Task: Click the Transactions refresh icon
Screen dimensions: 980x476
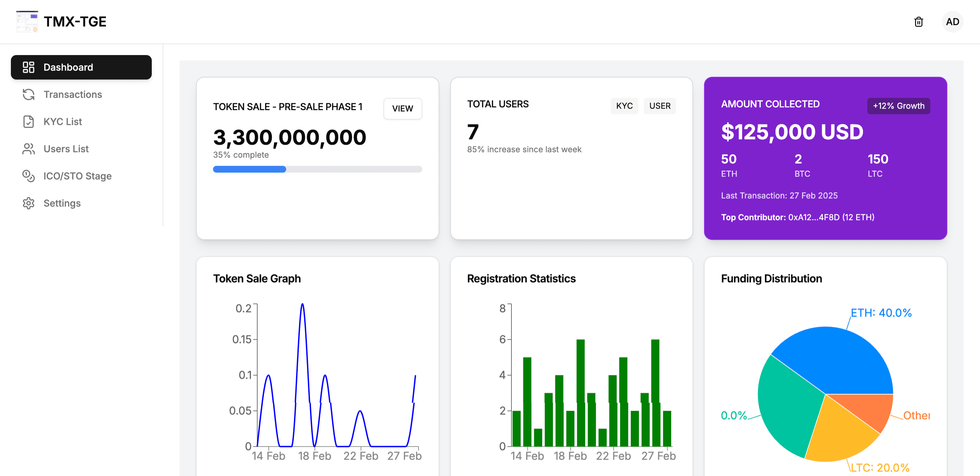Action: pos(29,94)
